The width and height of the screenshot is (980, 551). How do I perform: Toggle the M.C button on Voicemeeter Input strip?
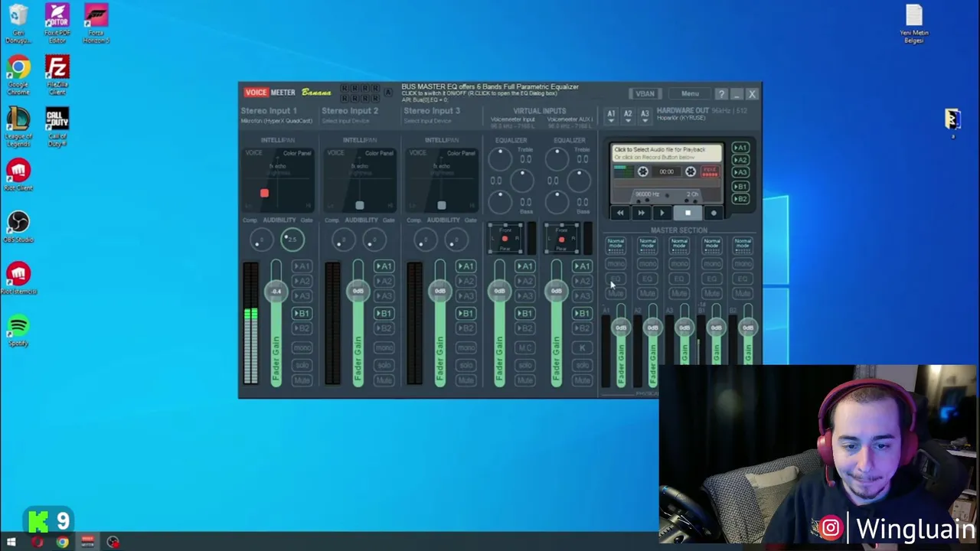tap(524, 348)
